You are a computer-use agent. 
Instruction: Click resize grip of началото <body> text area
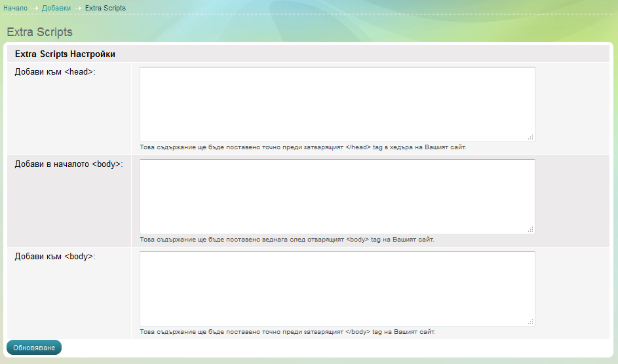pyautogui.click(x=531, y=230)
